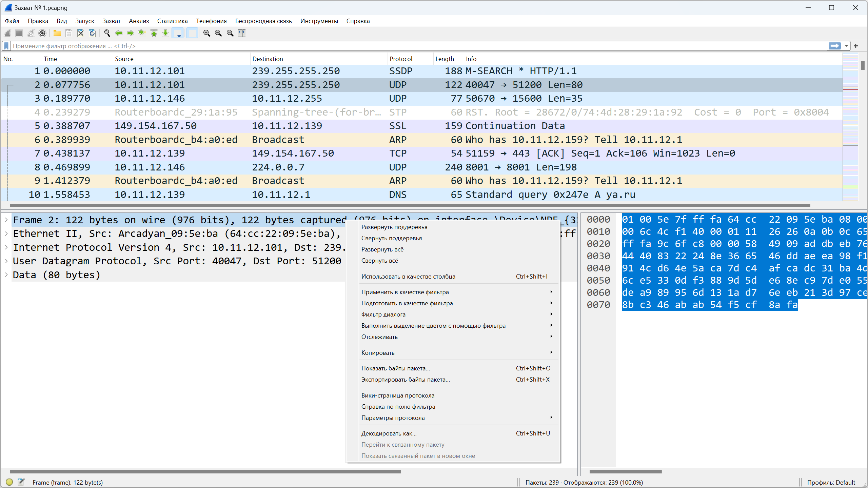Open capture options gear icon
The height and width of the screenshot is (488, 868).
(42, 33)
